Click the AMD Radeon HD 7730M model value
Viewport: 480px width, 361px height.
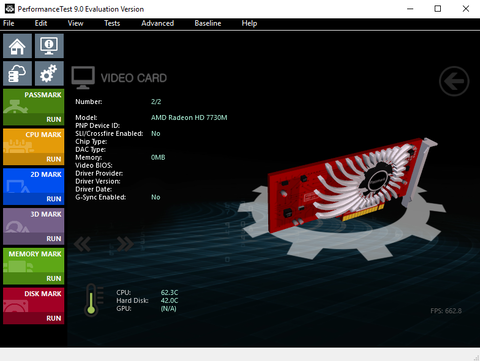[189, 118]
